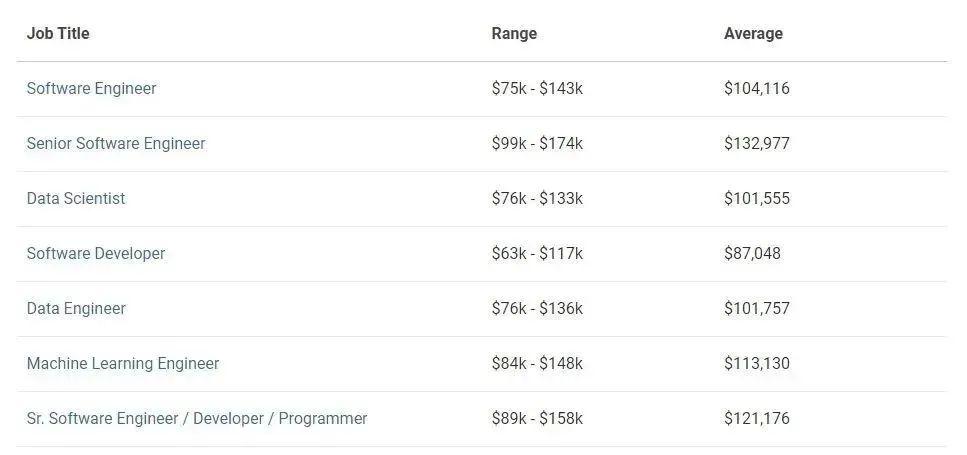
Task: Click the $84k - $148k range value
Action: click(x=537, y=364)
